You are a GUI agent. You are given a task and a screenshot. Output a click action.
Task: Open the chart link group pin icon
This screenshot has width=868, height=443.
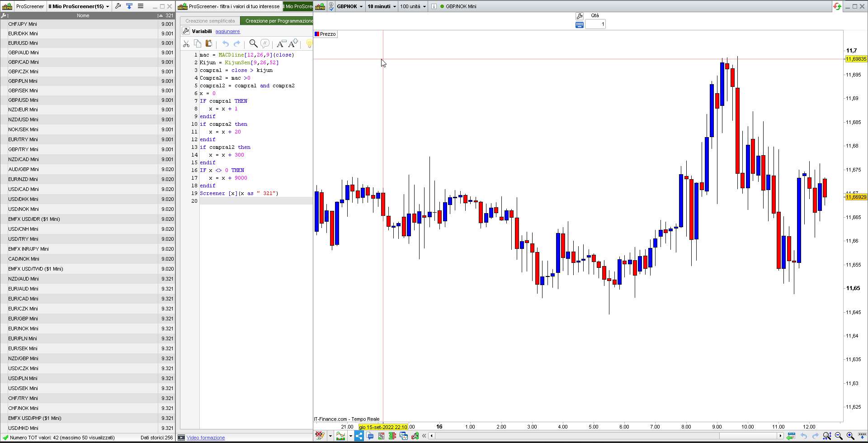pyautogui.click(x=331, y=6)
